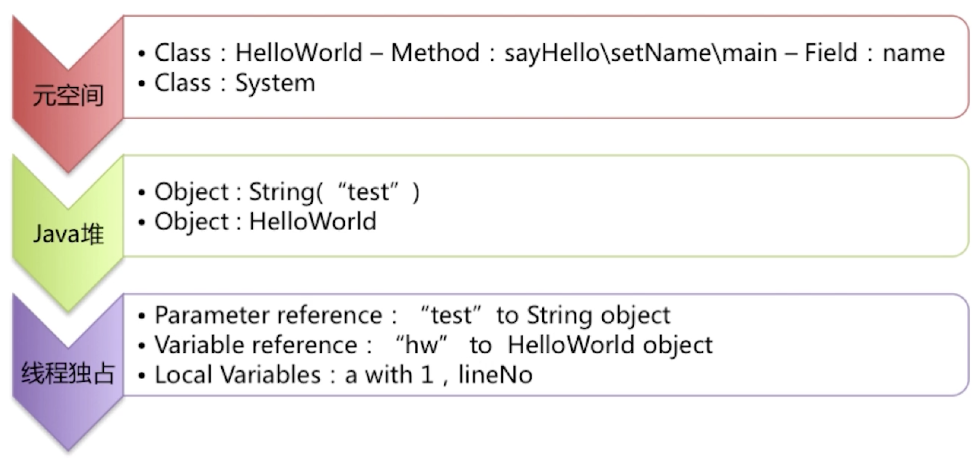Click the "sayHello\setName\main" method names
The width and height of the screenshot is (980, 466).
pos(640,52)
